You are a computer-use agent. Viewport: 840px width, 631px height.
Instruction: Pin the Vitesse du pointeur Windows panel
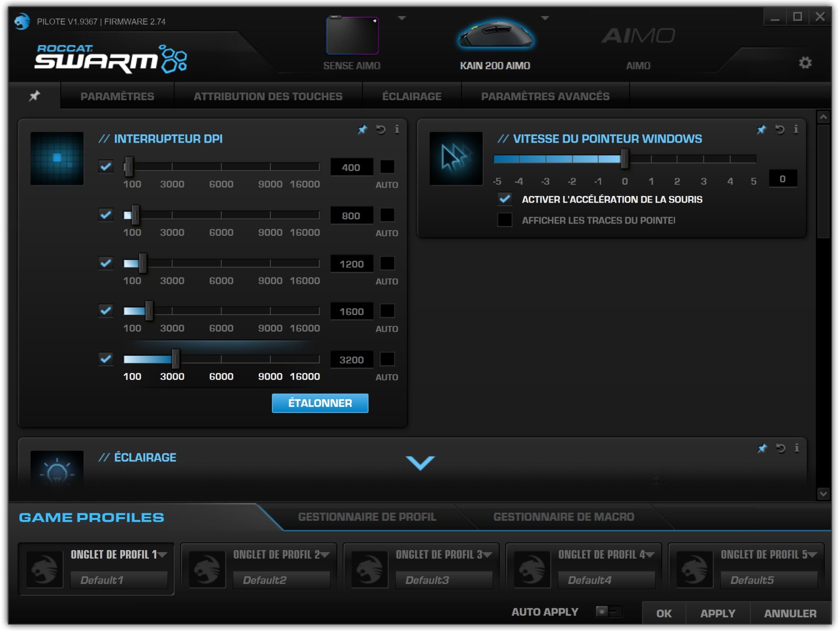coord(761,130)
